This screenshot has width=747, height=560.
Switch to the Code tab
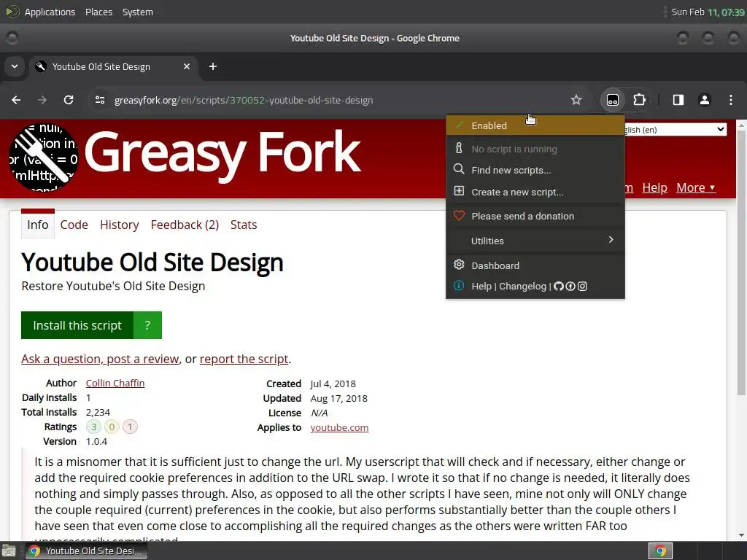(74, 225)
